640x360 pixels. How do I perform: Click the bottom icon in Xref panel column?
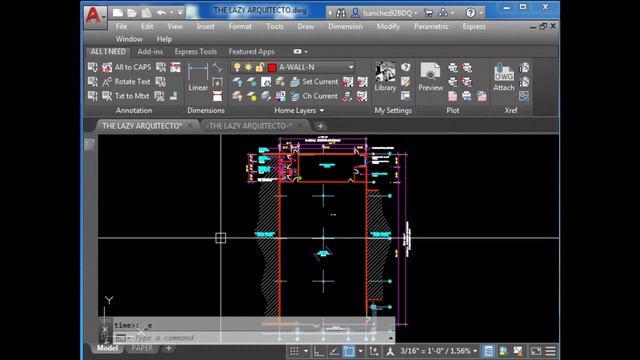tap(524, 96)
